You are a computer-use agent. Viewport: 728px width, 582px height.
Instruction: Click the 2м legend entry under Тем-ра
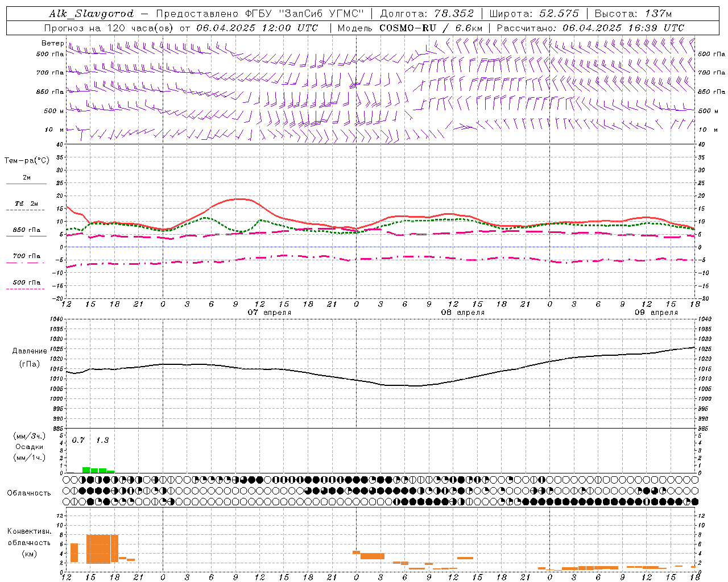(x=27, y=178)
